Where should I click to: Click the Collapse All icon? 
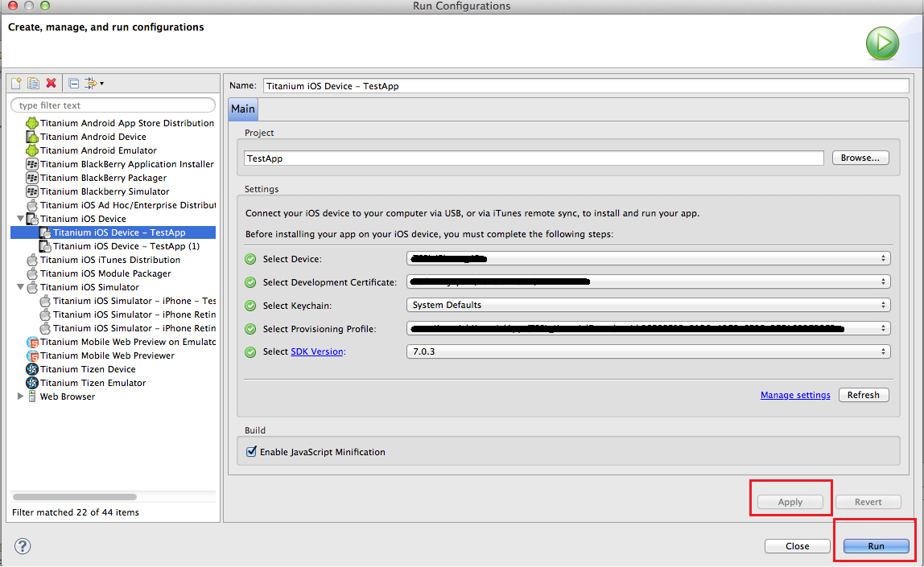tap(74, 83)
